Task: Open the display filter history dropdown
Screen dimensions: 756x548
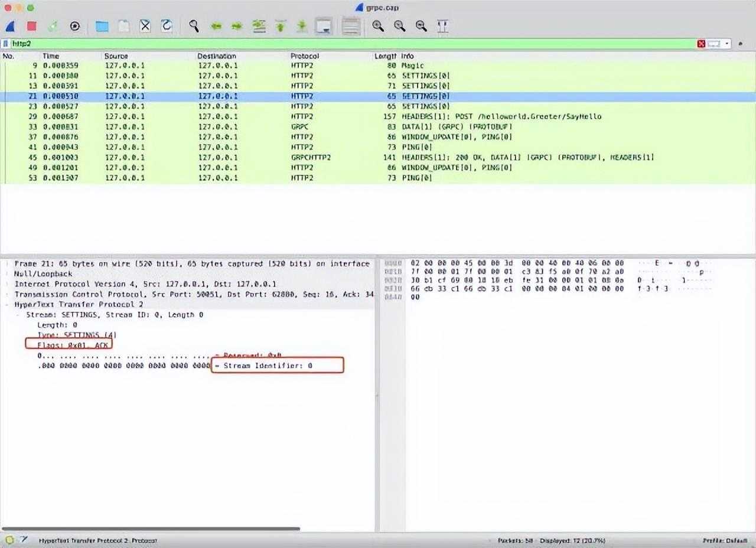Action: click(x=726, y=44)
